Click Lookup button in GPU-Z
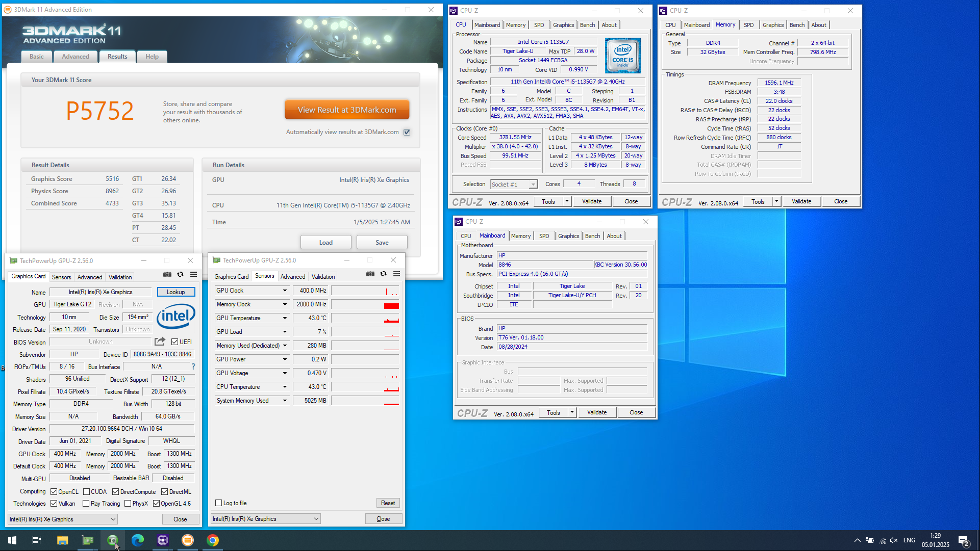The image size is (980, 551). [x=175, y=292]
